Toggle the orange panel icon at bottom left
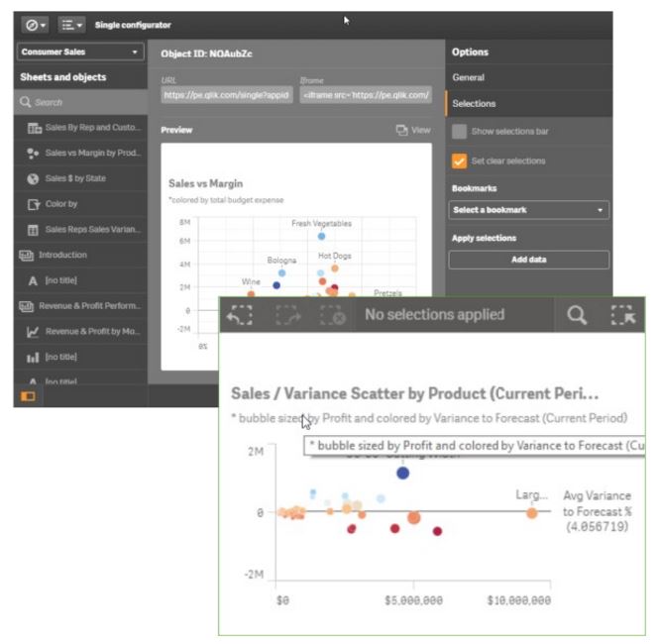This screenshot has width=660, height=644. (28, 396)
